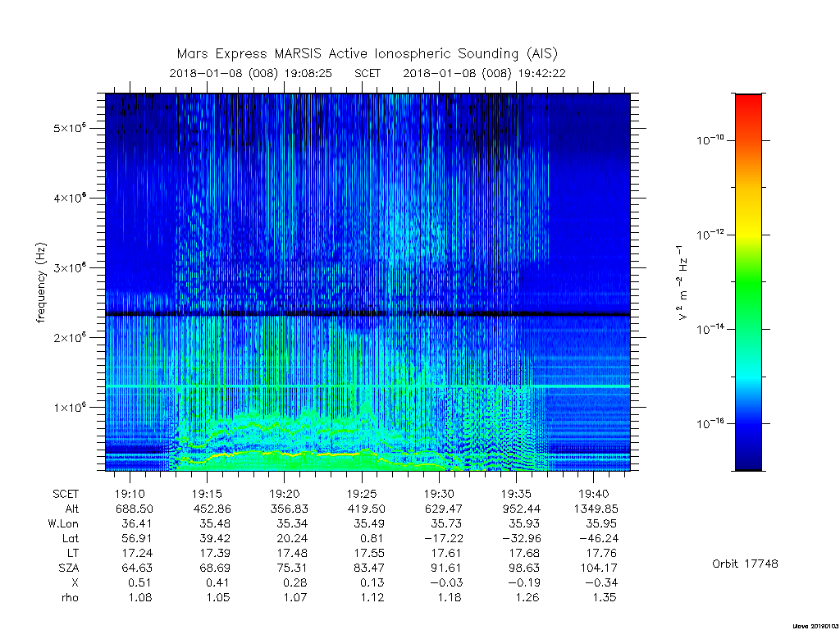Click latitude value −17.22
The width and height of the screenshot is (840, 630).
(x=444, y=538)
